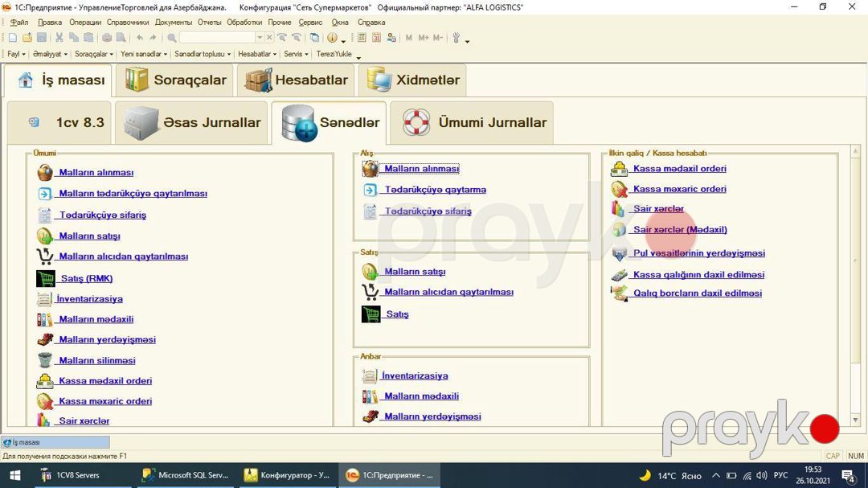
Task: Click the Kassa mədaxil orderi icon in Kassa hesabatı
Action: [619, 168]
